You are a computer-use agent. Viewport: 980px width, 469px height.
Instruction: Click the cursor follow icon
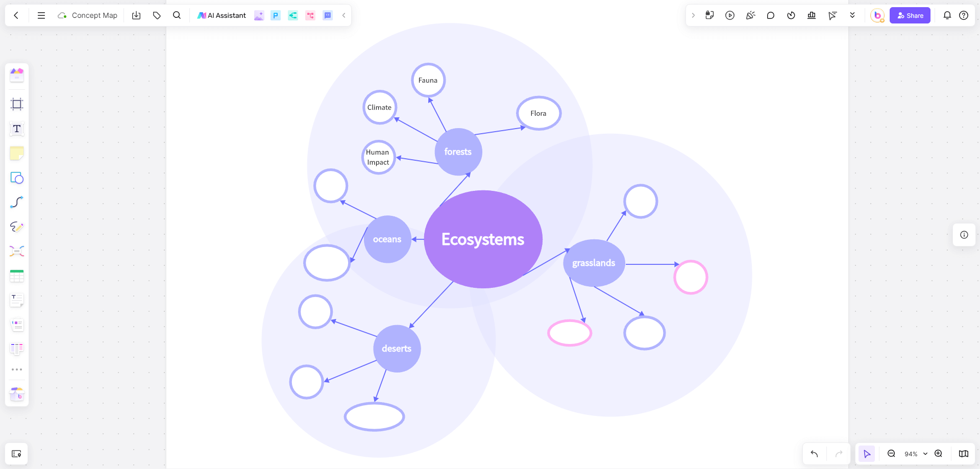832,15
